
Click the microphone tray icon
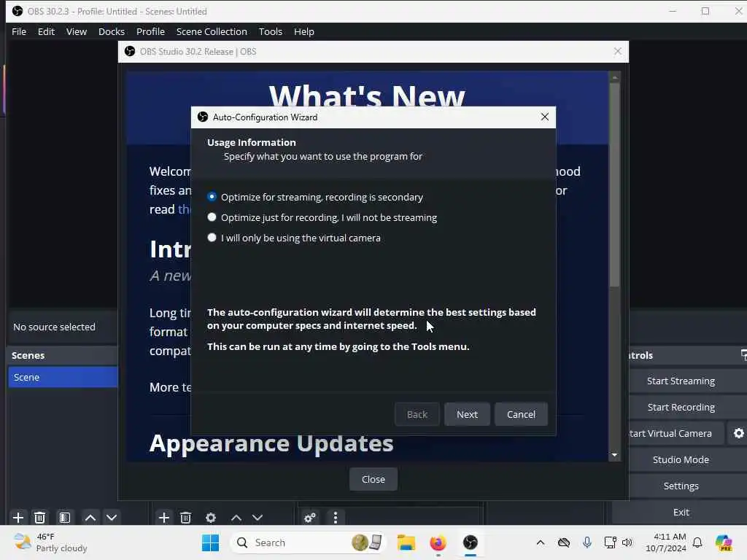pyautogui.click(x=587, y=542)
